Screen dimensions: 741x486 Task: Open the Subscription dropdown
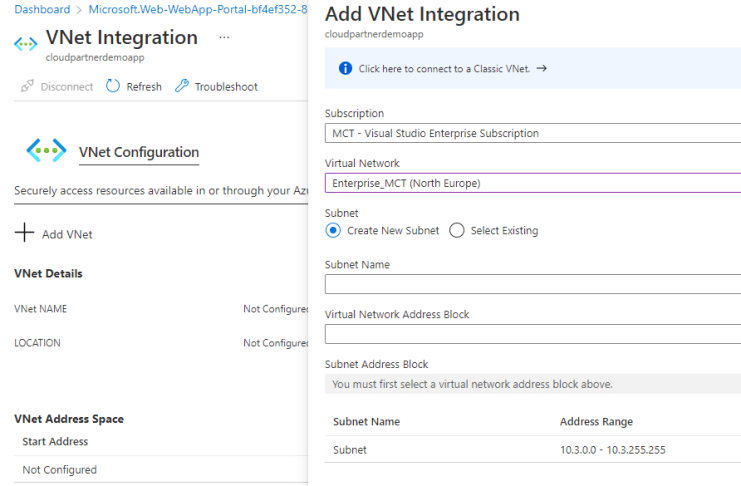coord(532,133)
